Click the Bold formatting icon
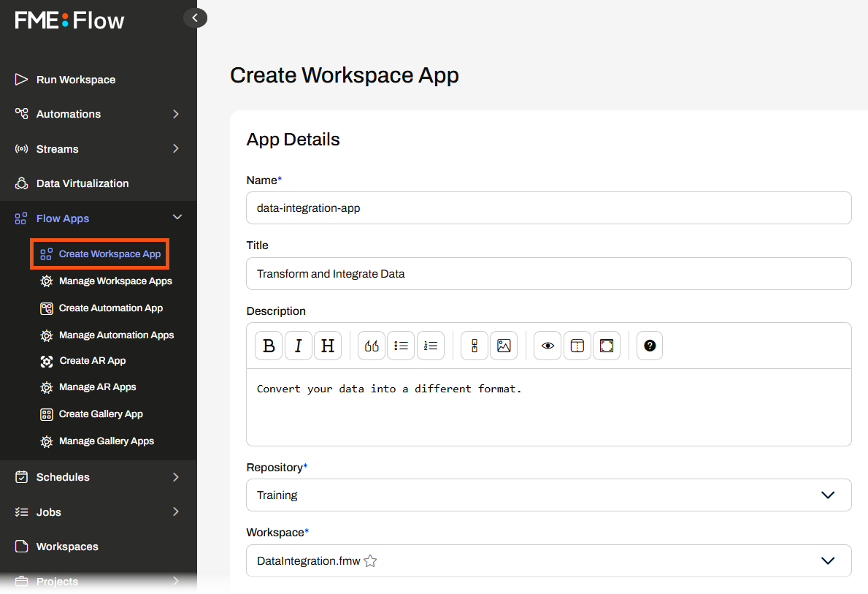Screen dimensions: 868x594 point(269,346)
